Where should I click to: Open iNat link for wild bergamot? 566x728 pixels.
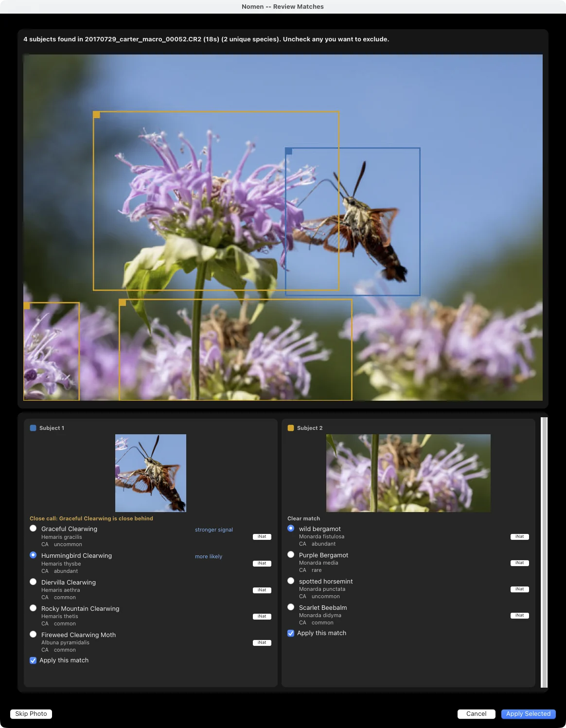(520, 537)
